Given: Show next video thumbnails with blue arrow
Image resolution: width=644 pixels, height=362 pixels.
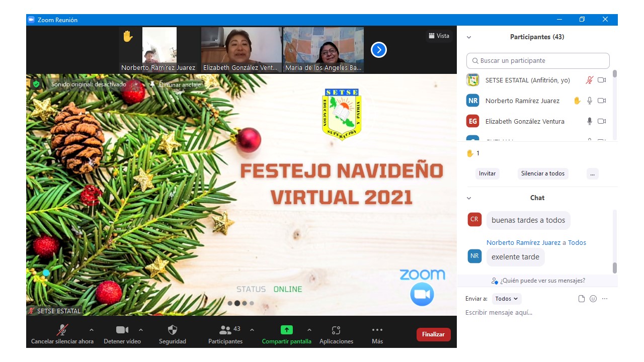Looking at the screenshot, I should (x=378, y=50).
